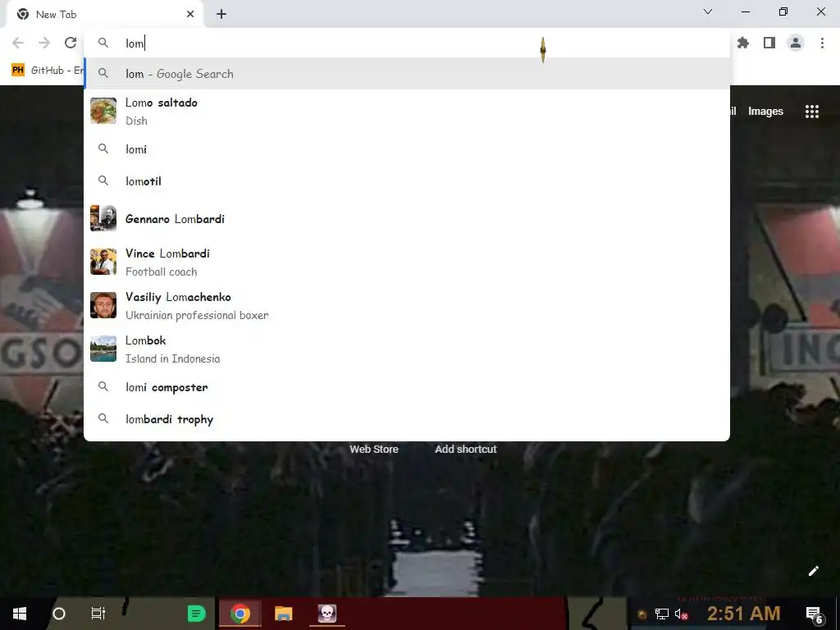Click the muted volume tray icon
The image size is (840, 630).
click(x=681, y=614)
